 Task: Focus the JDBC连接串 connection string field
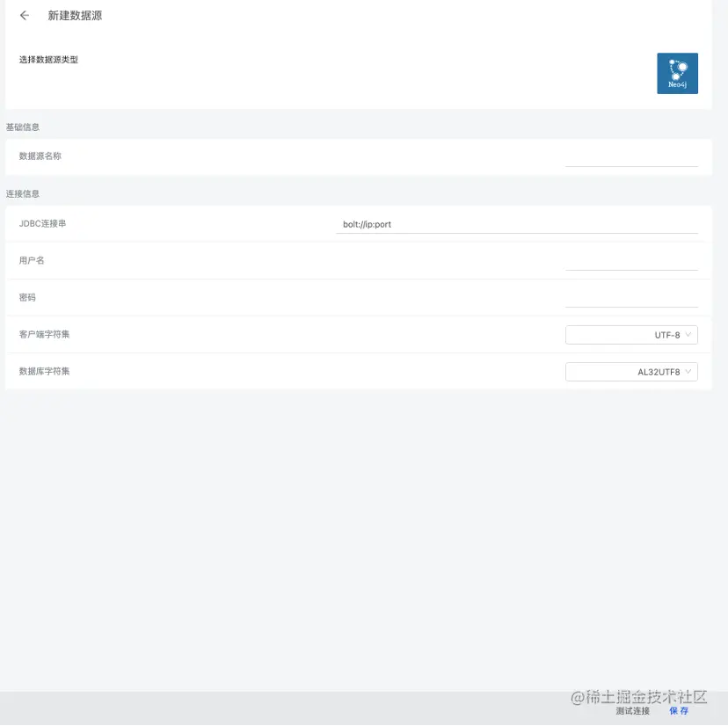519,224
